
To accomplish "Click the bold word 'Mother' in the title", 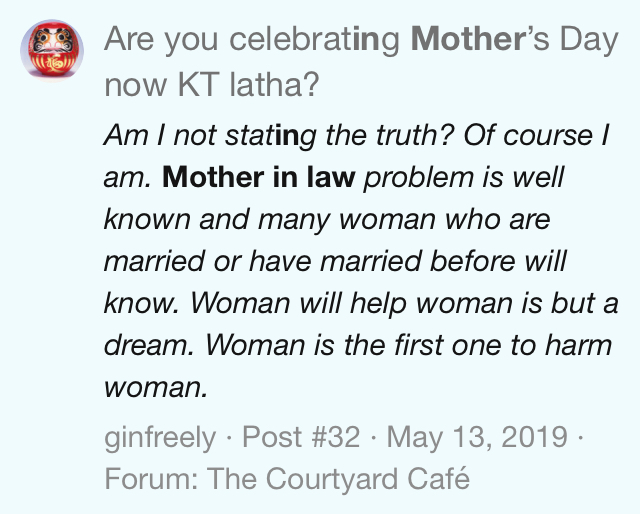I will pyautogui.click(x=467, y=40).
